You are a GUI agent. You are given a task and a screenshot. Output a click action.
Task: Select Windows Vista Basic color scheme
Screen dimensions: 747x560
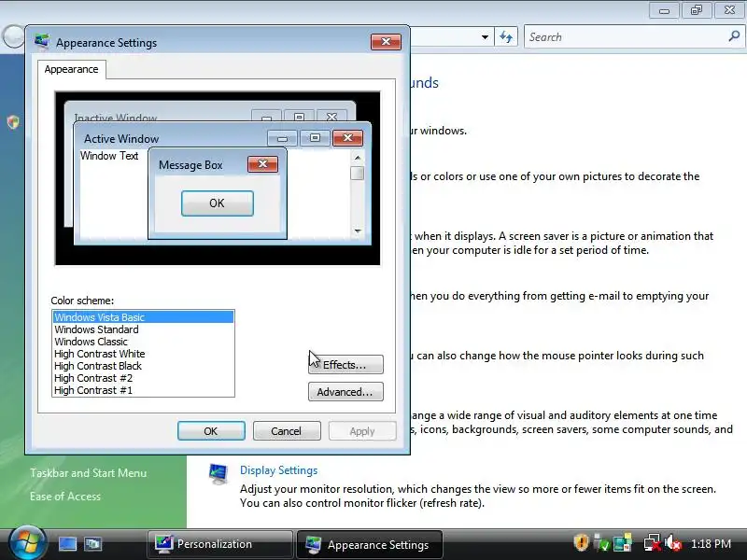(x=143, y=317)
